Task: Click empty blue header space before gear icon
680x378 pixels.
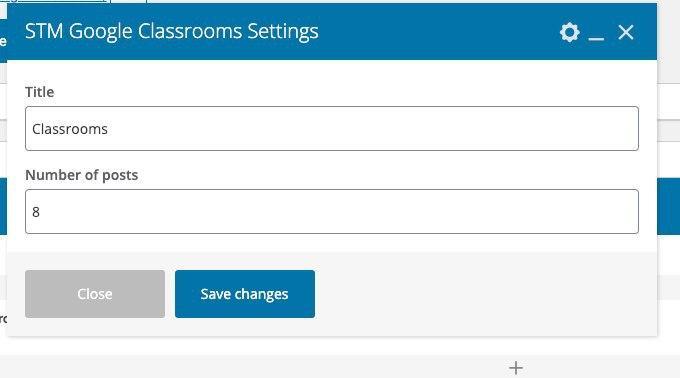Action: point(438,32)
